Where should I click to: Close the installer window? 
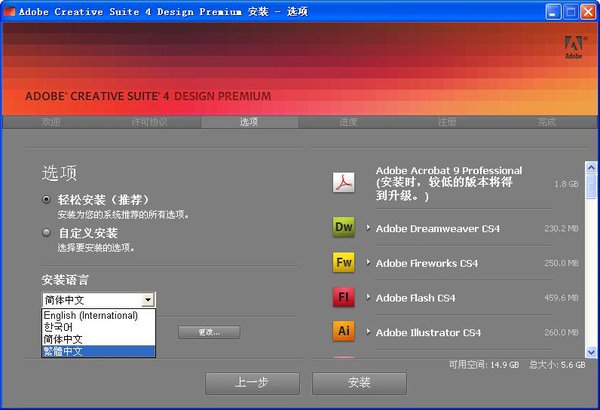588,11
